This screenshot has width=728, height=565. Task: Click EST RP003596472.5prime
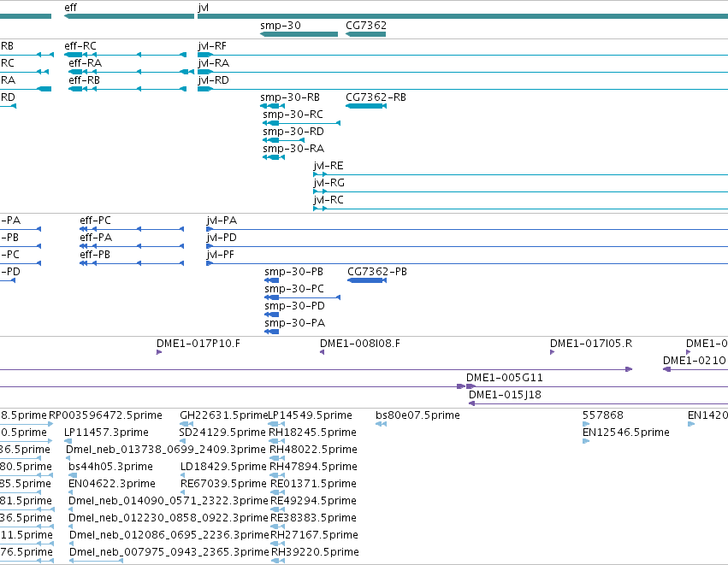point(105,415)
